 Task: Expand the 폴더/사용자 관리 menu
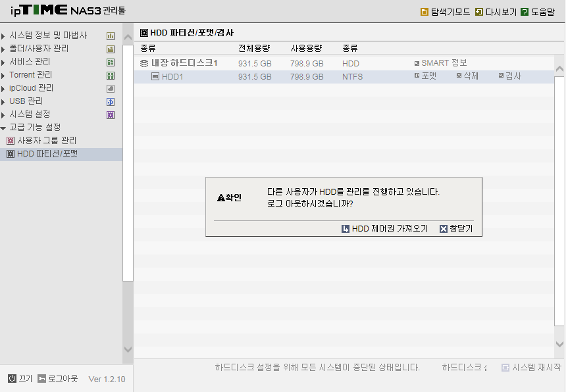coord(3,49)
